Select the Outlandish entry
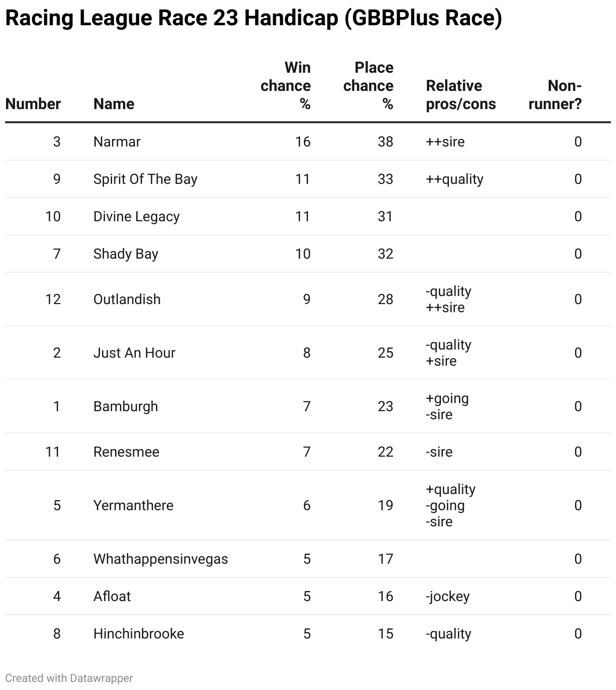 tap(127, 299)
